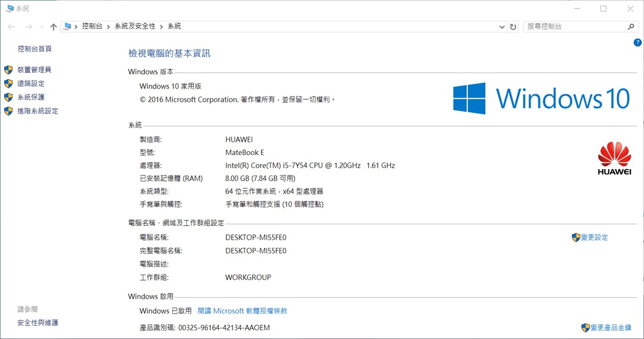The height and width of the screenshot is (339, 644).
Task: Click the shield icon beside 裝置管理員
Action: pyautogui.click(x=8, y=70)
